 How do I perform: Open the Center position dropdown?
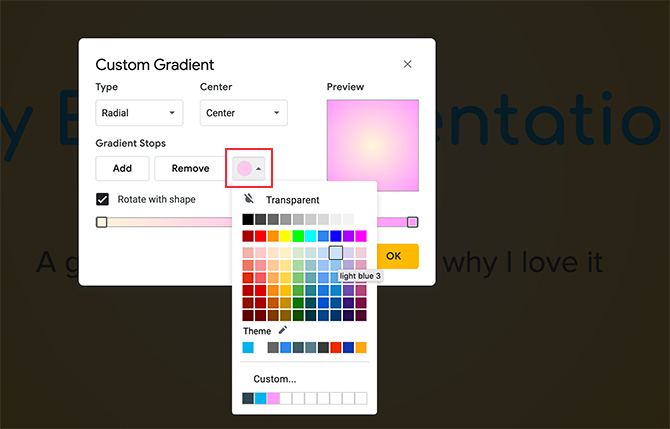coord(244,113)
